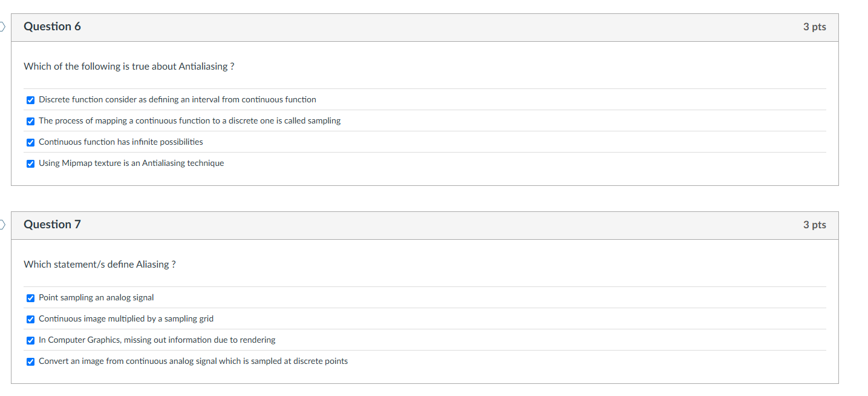Click the 'Question 6' heading

tap(52, 27)
